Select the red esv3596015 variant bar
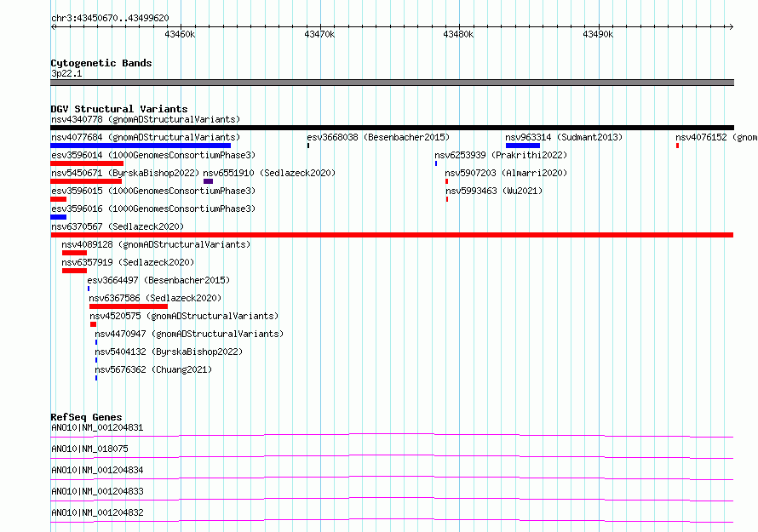 click(x=59, y=199)
